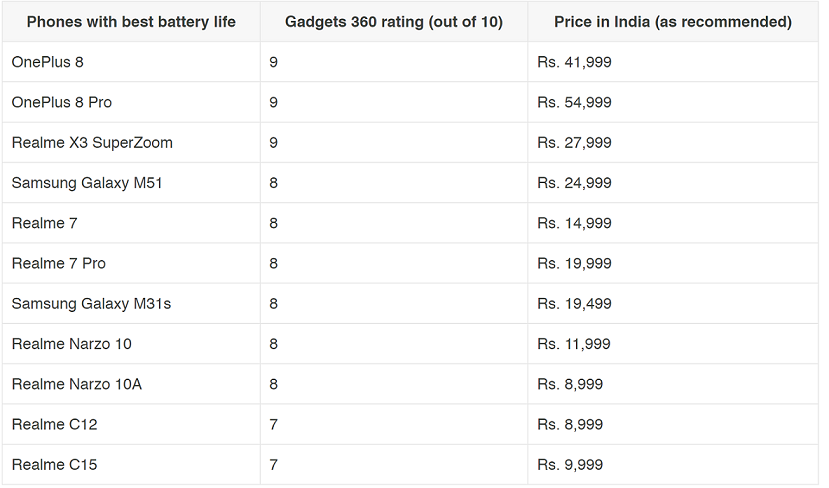Click the Rs. 27,999 price
829x488 pixels.
(574, 143)
